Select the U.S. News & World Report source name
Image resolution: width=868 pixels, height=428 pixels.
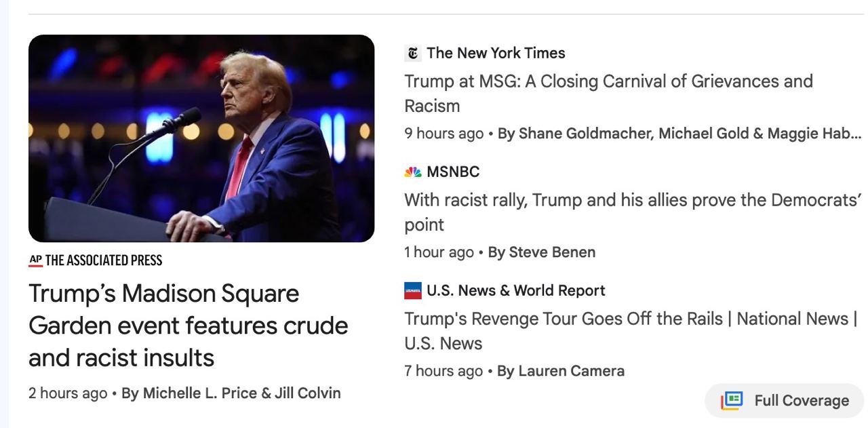pyautogui.click(x=516, y=291)
